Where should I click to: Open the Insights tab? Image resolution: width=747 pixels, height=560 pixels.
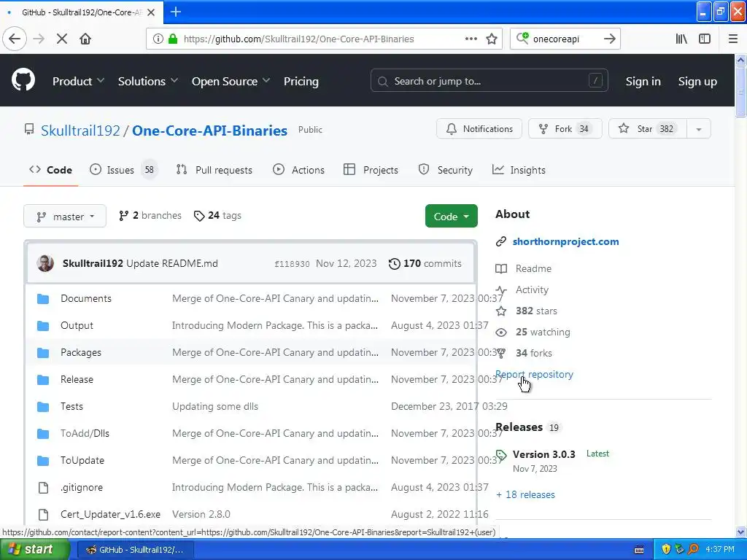pyautogui.click(x=519, y=170)
